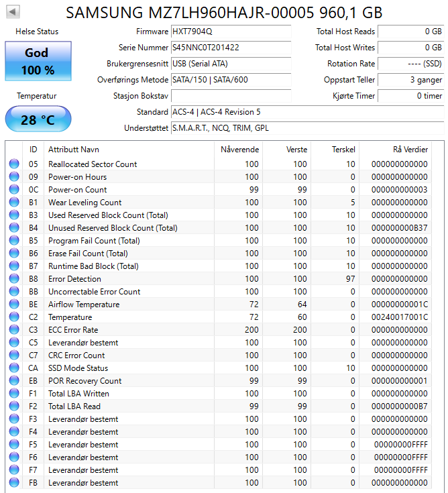Click the Firmware field HXT7904Q
Screen dimensions: 448x493
pyautogui.click(x=231, y=32)
